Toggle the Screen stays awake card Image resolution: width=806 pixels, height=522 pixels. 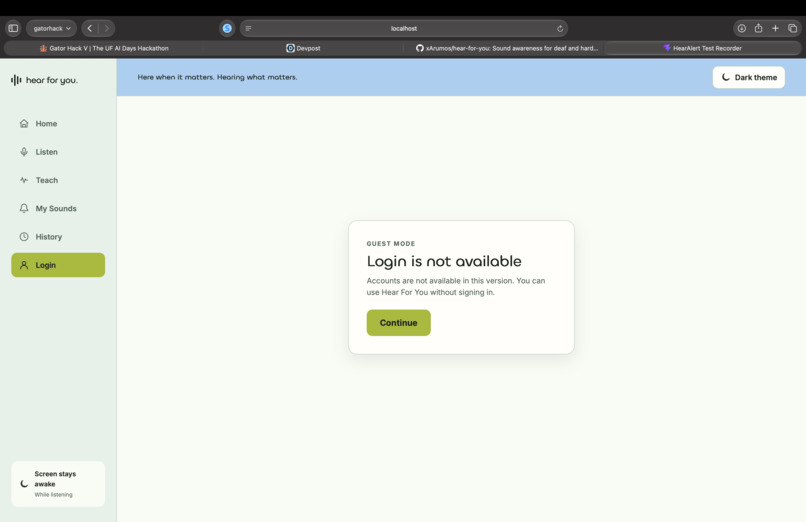(58, 483)
